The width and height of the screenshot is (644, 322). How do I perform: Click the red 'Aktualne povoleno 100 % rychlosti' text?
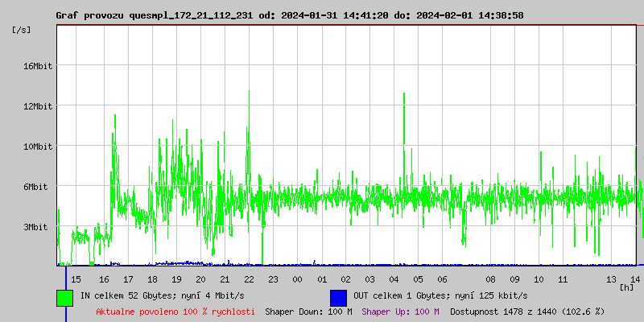coord(175,311)
